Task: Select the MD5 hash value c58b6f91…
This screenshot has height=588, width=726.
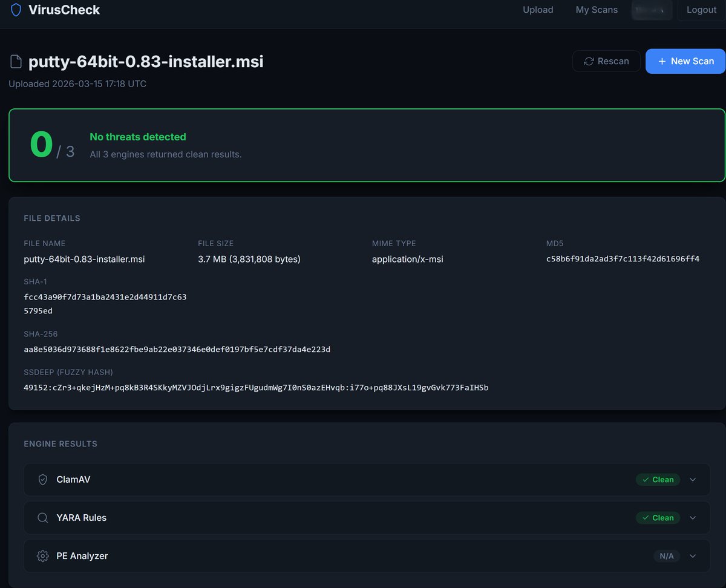Action: (x=623, y=259)
